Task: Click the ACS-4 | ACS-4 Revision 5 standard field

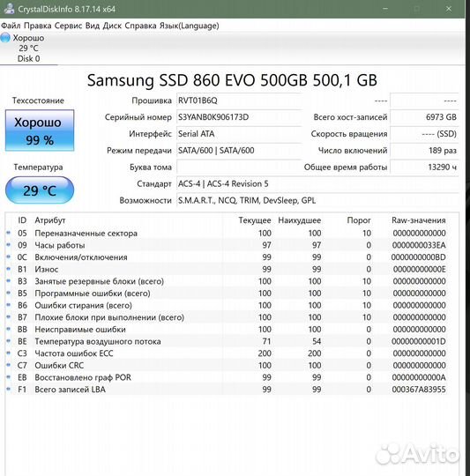Action: [317, 184]
